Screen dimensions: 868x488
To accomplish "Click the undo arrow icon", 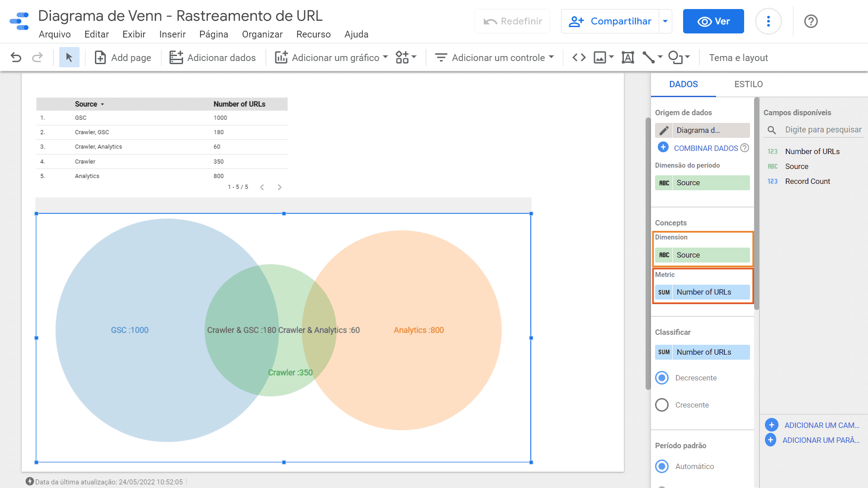I will [16, 57].
